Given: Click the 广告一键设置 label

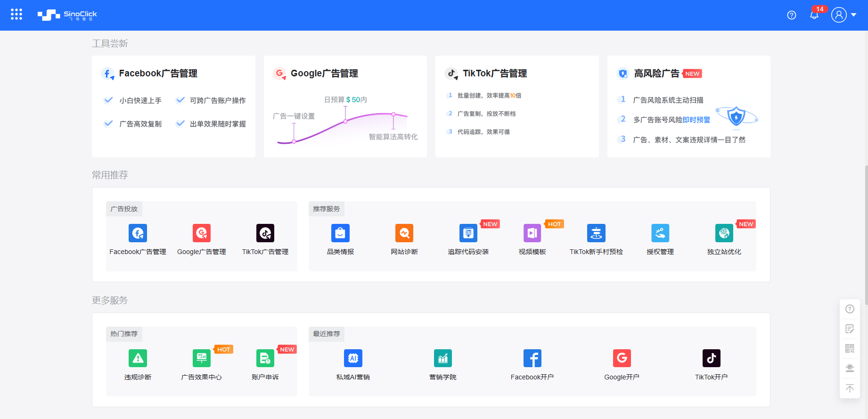Looking at the screenshot, I should coord(294,116).
